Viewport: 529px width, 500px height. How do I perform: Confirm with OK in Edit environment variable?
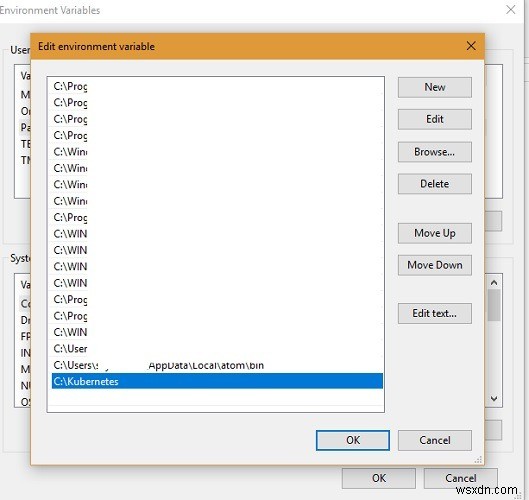click(x=353, y=440)
